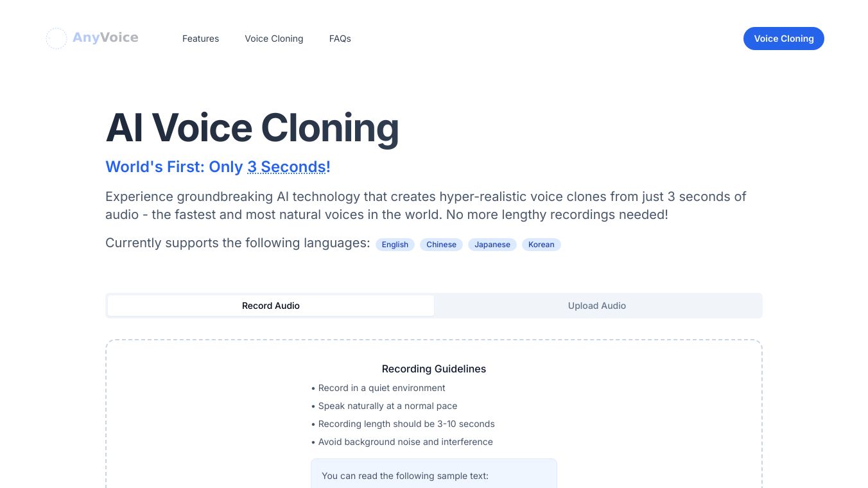The height and width of the screenshot is (488, 868).
Task: Click the sample text box
Action: tap(433, 475)
